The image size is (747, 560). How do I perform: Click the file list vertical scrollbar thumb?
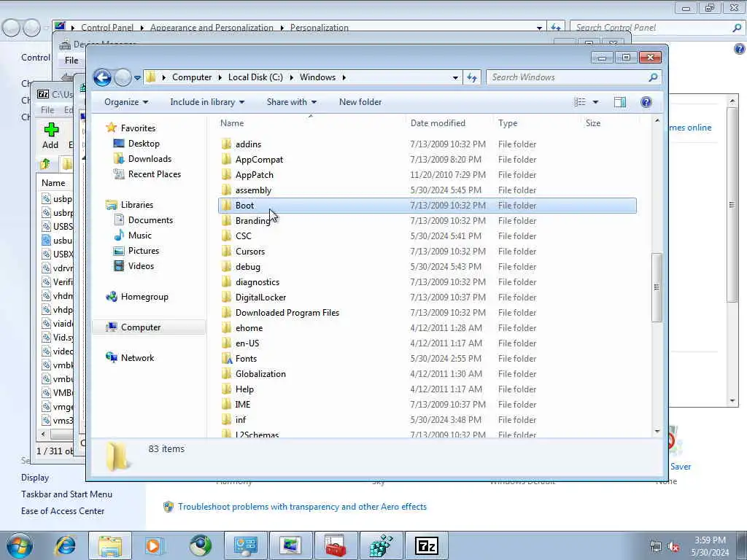[657, 287]
